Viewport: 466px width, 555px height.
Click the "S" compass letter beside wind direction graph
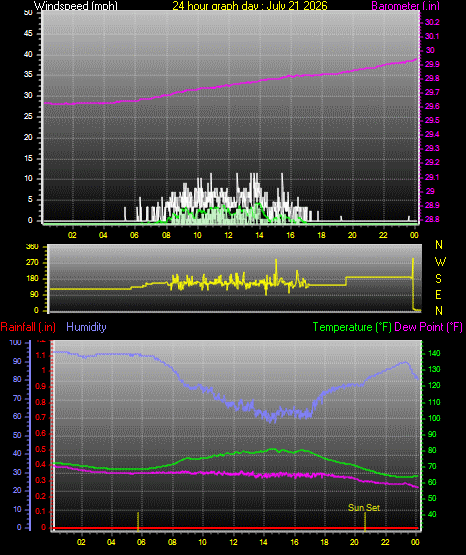pos(438,279)
